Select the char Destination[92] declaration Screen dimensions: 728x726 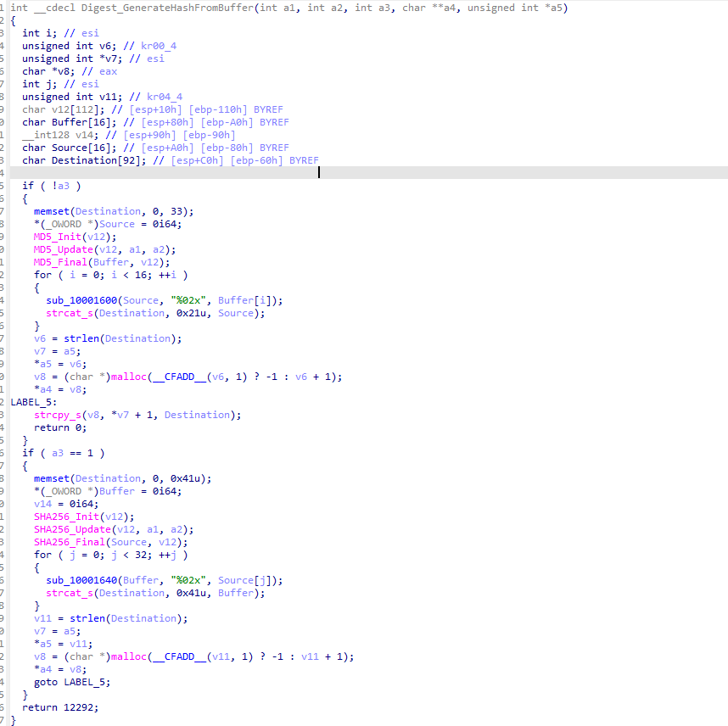(84, 160)
